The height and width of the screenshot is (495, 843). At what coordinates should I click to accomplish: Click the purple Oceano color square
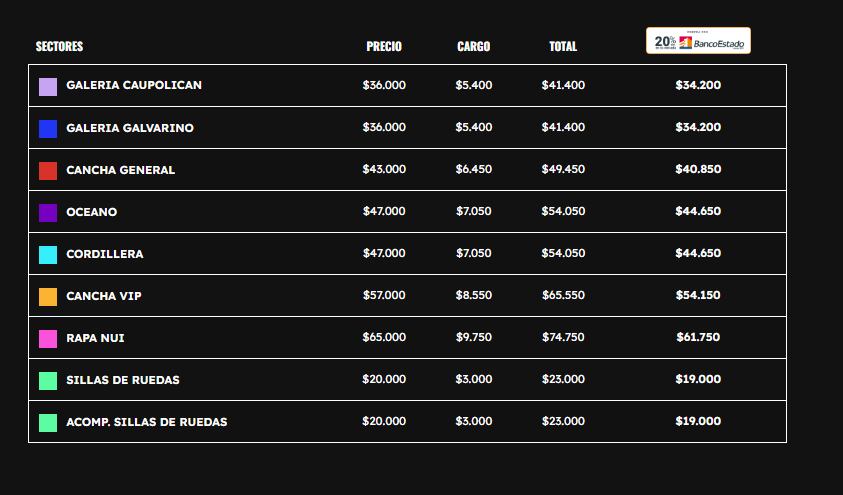coord(48,213)
